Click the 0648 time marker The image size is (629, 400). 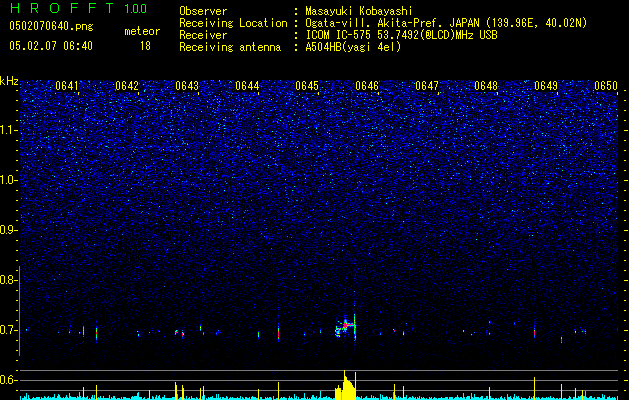pyautogui.click(x=486, y=86)
